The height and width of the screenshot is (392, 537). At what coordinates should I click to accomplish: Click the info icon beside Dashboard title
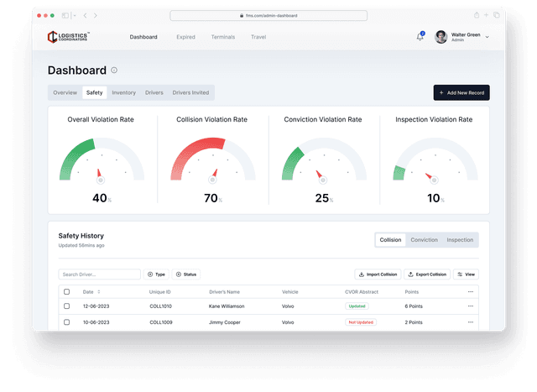coord(114,71)
